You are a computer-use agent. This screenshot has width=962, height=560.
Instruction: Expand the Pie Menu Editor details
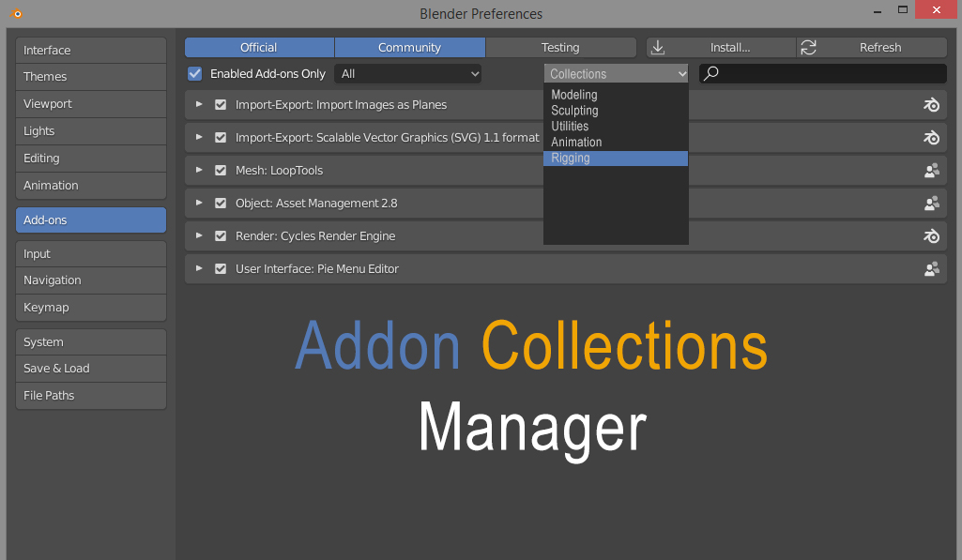pyautogui.click(x=199, y=268)
